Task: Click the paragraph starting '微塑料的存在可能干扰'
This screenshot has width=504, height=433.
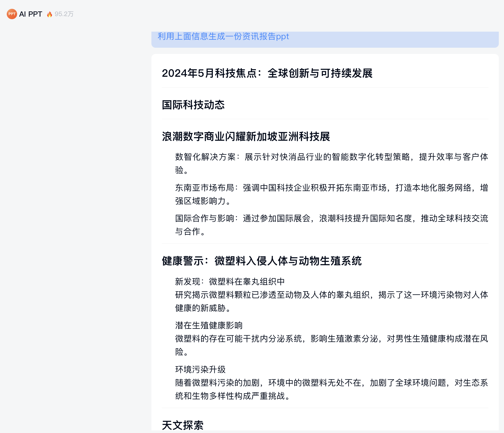Action: [x=332, y=345]
